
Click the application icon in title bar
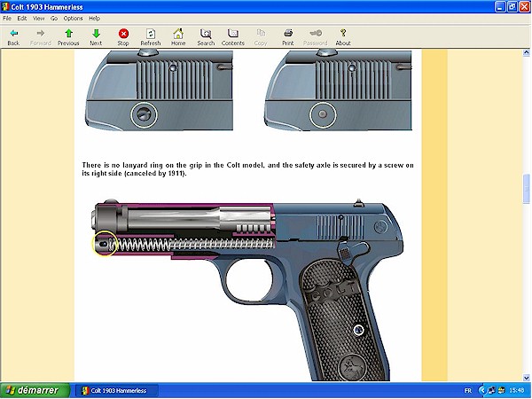tap(5, 6)
